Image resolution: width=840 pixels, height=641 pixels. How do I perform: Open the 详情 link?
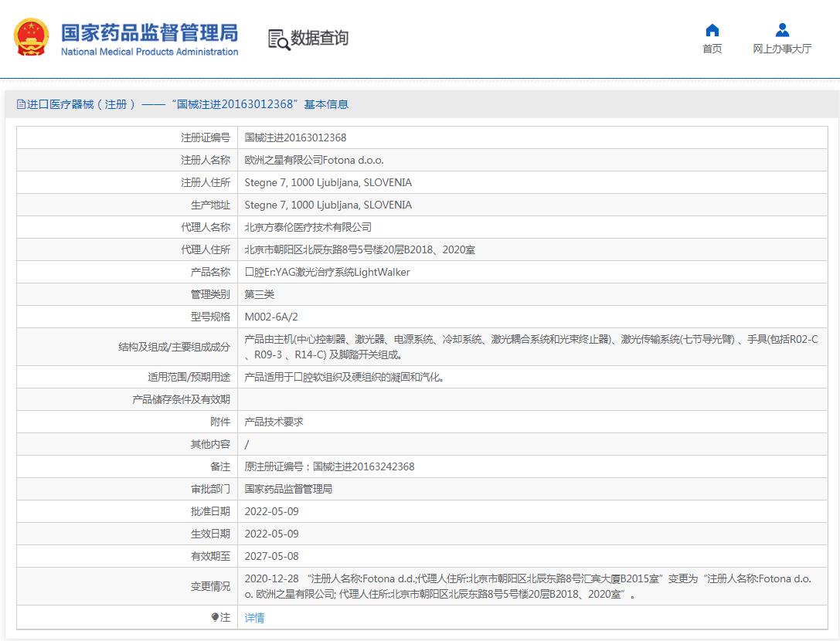pyautogui.click(x=254, y=617)
